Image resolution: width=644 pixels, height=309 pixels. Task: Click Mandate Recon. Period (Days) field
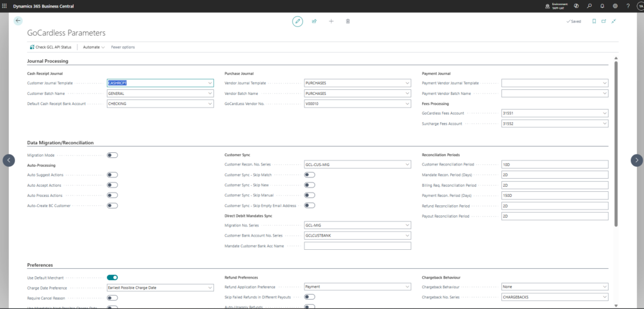point(555,175)
